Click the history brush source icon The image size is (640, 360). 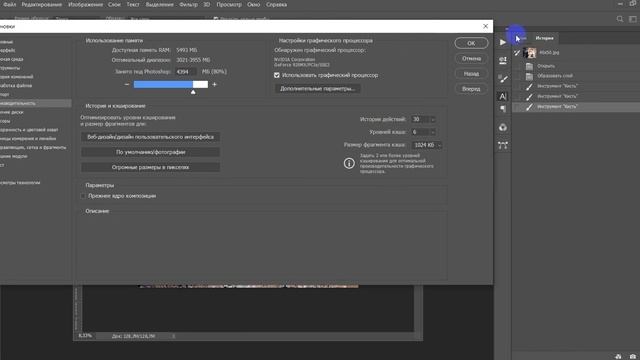click(x=517, y=53)
